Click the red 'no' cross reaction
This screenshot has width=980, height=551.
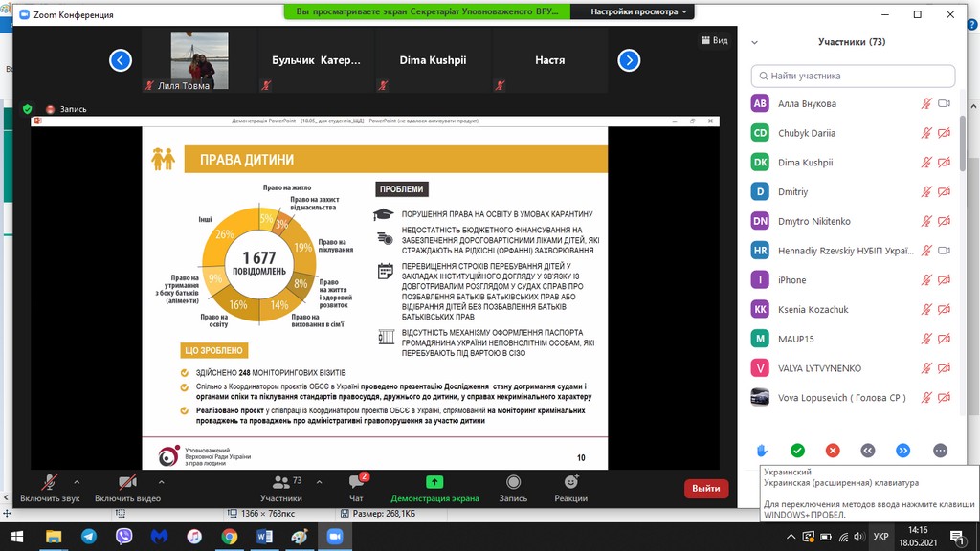[833, 451]
